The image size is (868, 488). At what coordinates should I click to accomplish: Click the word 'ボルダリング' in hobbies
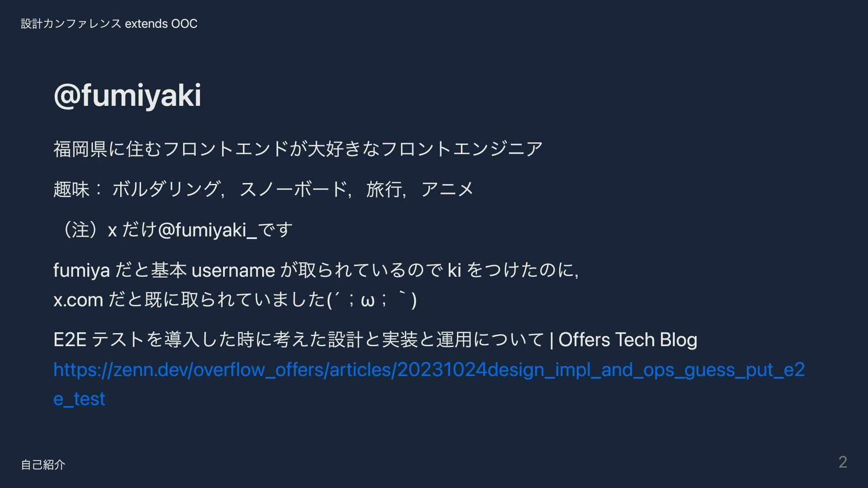166,189
